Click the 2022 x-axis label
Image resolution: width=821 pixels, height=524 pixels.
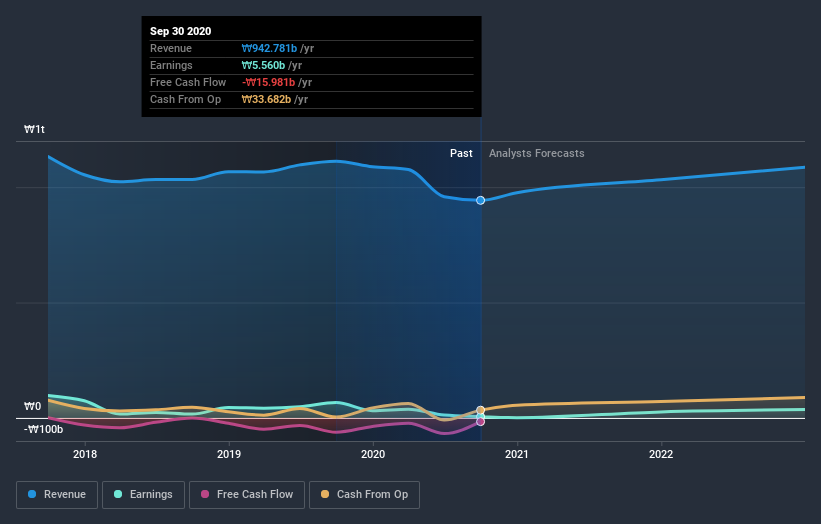point(661,454)
